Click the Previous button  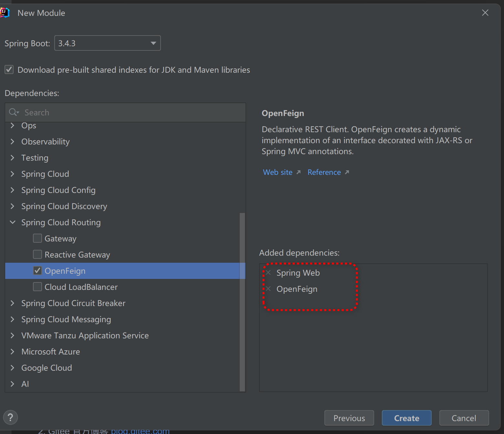[x=349, y=418]
